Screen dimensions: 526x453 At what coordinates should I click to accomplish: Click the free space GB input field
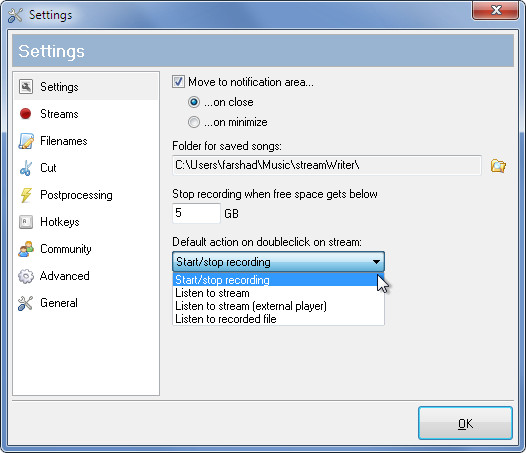point(196,213)
